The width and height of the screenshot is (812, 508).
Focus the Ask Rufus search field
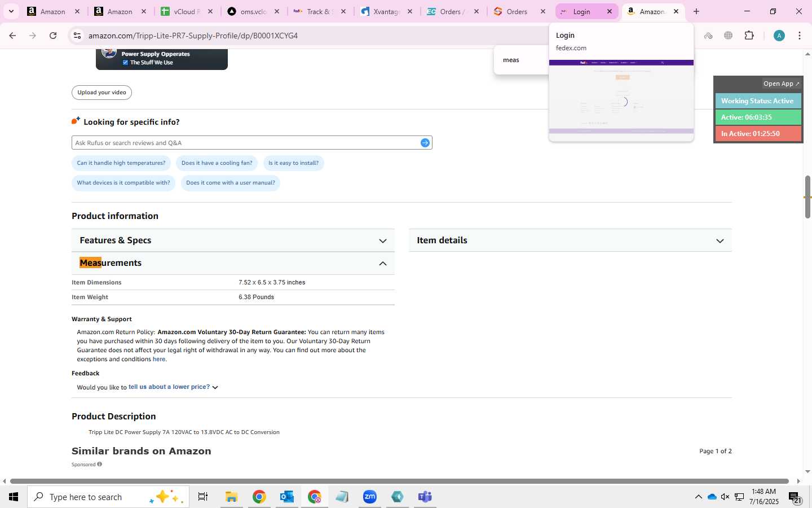pyautogui.click(x=247, y=143)
